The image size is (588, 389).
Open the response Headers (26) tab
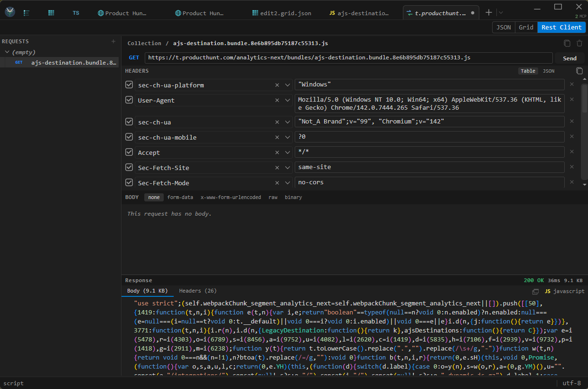(x=197, y=291)
